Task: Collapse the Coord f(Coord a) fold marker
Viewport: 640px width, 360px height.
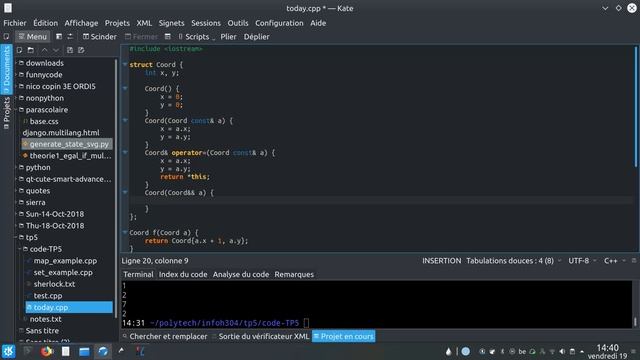Action: coord(125,232)
